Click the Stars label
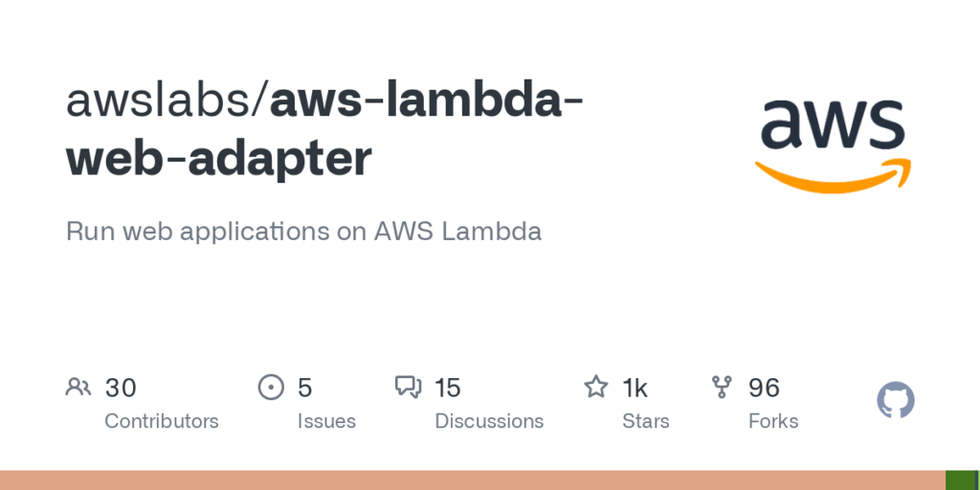 (646, 421)
